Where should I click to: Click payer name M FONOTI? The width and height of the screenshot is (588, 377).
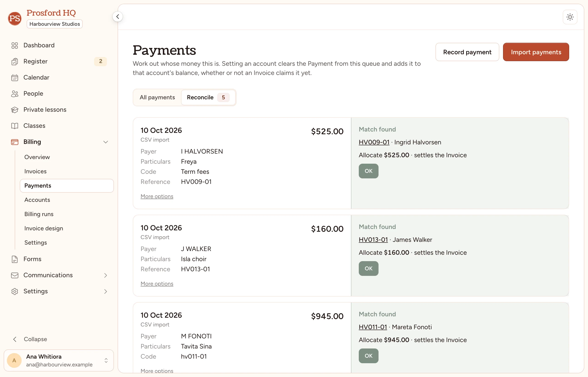(x=196, y=336)
